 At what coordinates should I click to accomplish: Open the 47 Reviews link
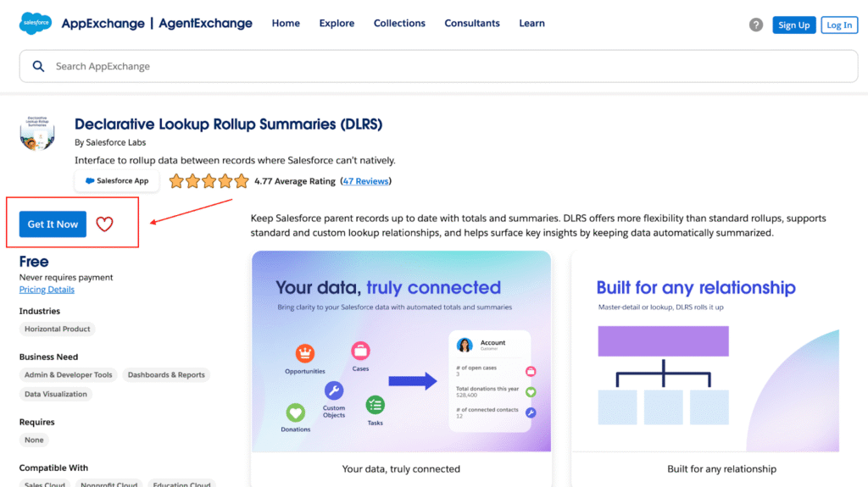(365, 181)
